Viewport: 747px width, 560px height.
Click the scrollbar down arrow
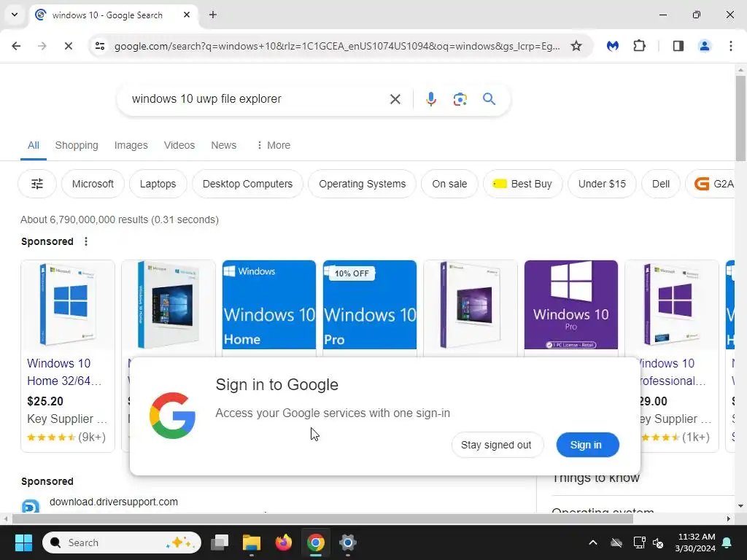[x=740, y=506]
